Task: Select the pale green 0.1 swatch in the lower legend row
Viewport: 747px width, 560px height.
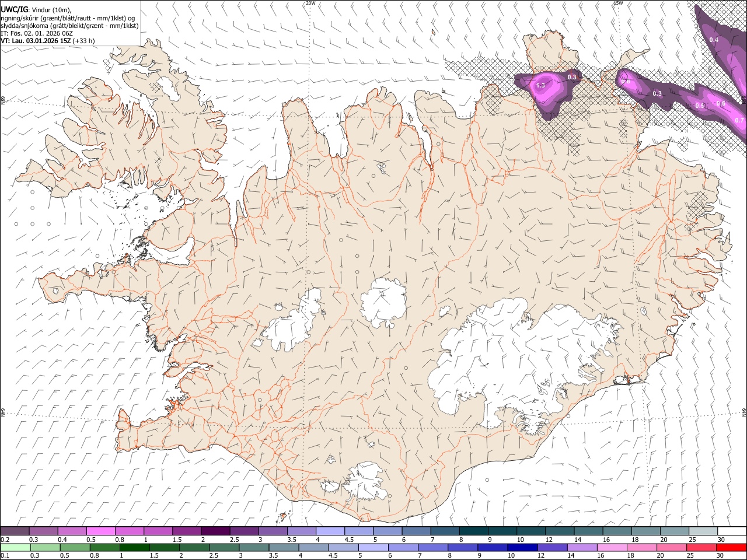Action: point(16,548)
